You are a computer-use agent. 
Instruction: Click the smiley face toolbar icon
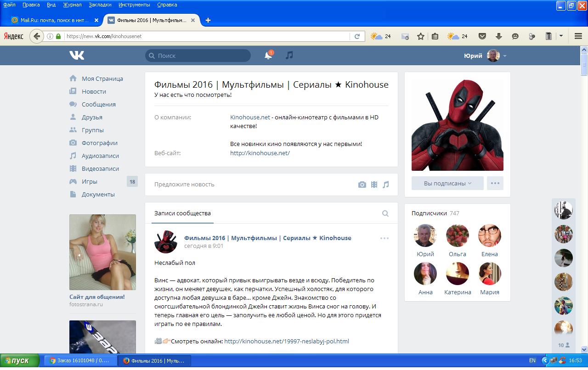click(515, 36)
